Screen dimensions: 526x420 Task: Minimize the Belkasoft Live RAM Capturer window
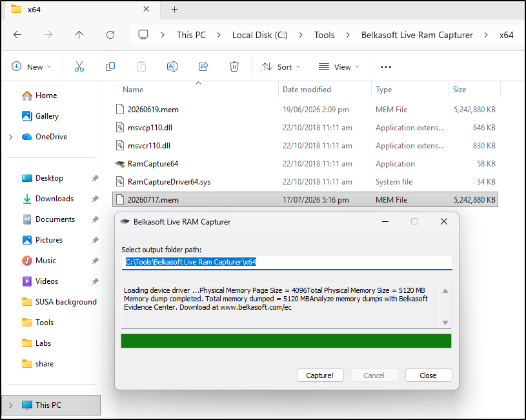(x=385, y=221)
